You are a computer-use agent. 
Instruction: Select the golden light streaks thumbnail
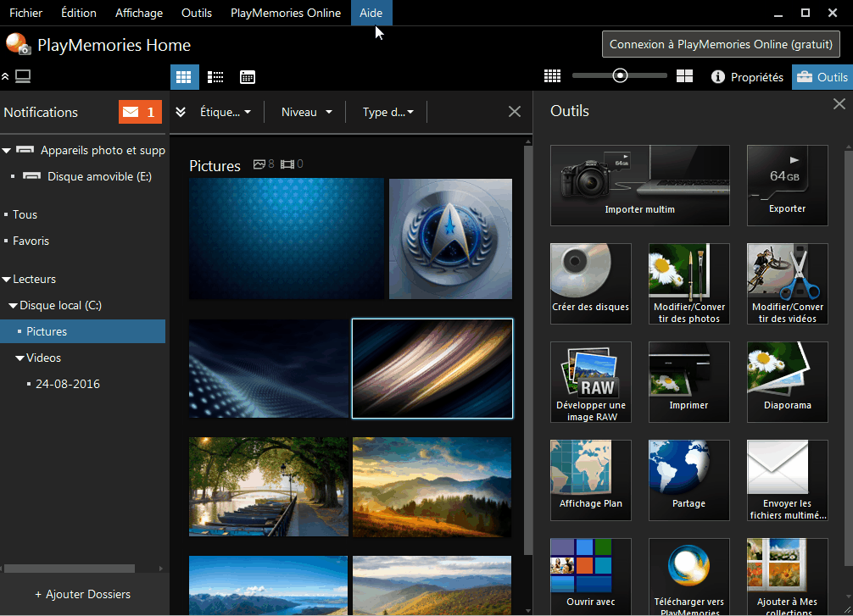click(432, 369)
